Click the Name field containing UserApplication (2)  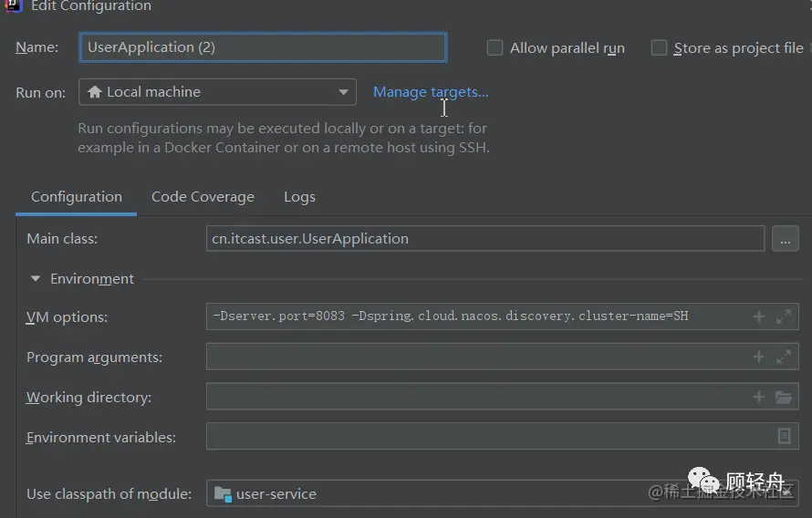263,47
